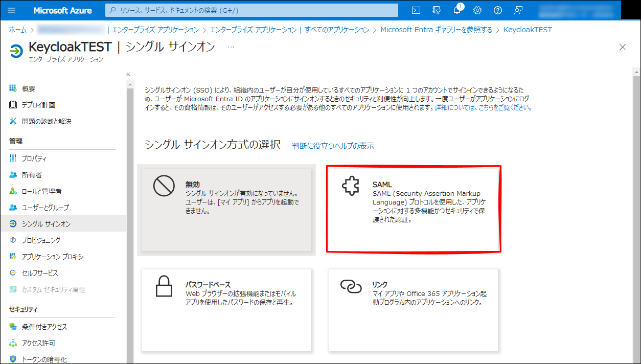
Task: Open 詳細については、こちらをご覧ください link
Action: [483, 108]
